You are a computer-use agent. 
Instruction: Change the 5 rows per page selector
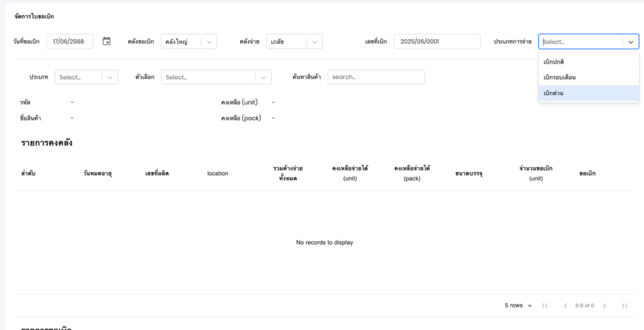click(518, 305)
